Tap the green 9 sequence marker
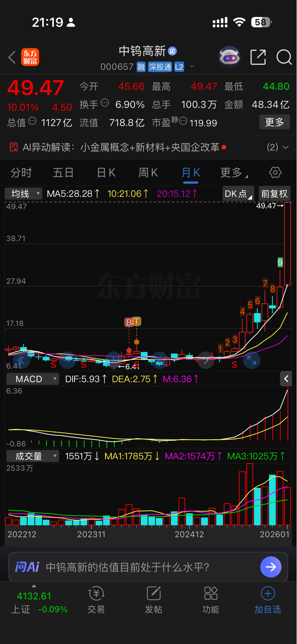This screenshot has width=297, height=644. pyautogui.click(x=280, y=262)
